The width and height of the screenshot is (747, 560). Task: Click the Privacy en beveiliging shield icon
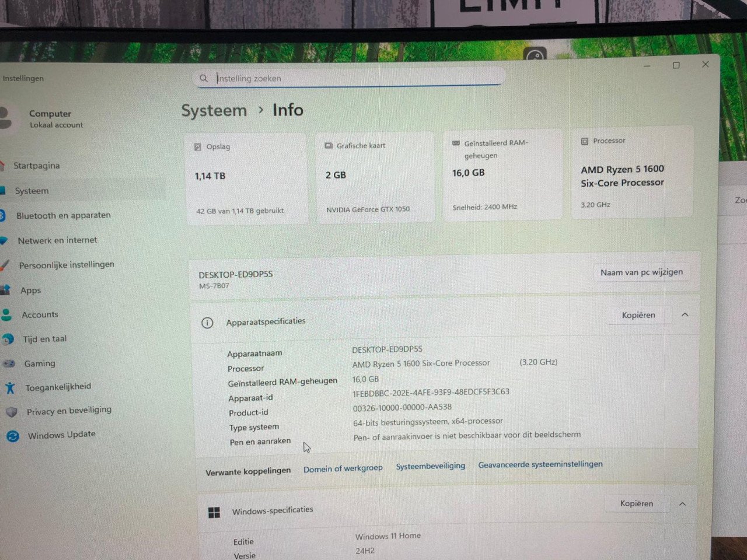click(x=12, y=412)
